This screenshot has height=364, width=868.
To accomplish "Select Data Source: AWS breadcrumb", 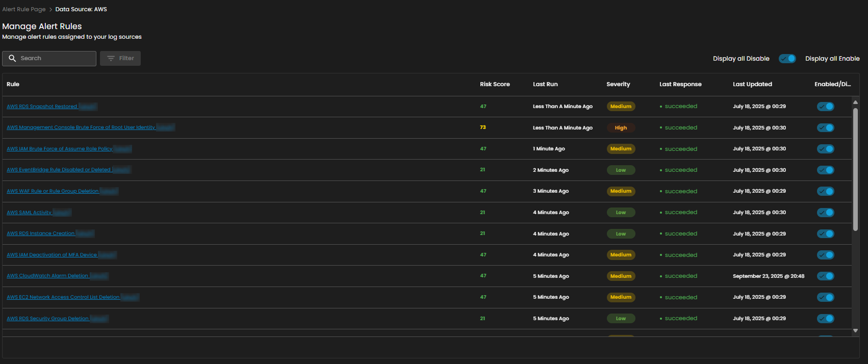I will tap(81, 9).
